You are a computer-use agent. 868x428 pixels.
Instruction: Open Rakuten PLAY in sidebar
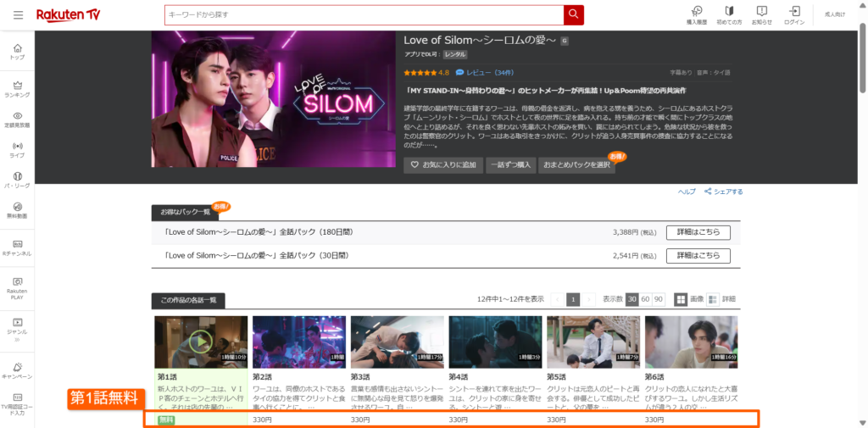coord(17,288)
